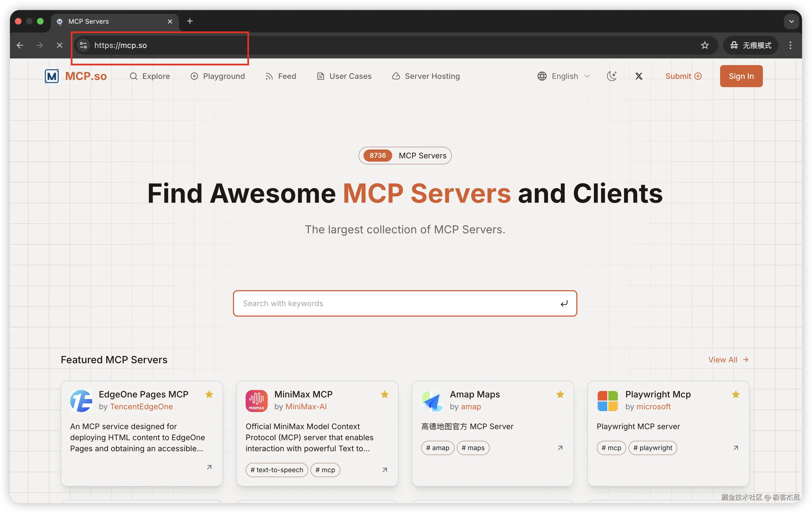Bookmark this page with the star icon
Viewport: 812px width, 513px height.
tap(705, 45)
